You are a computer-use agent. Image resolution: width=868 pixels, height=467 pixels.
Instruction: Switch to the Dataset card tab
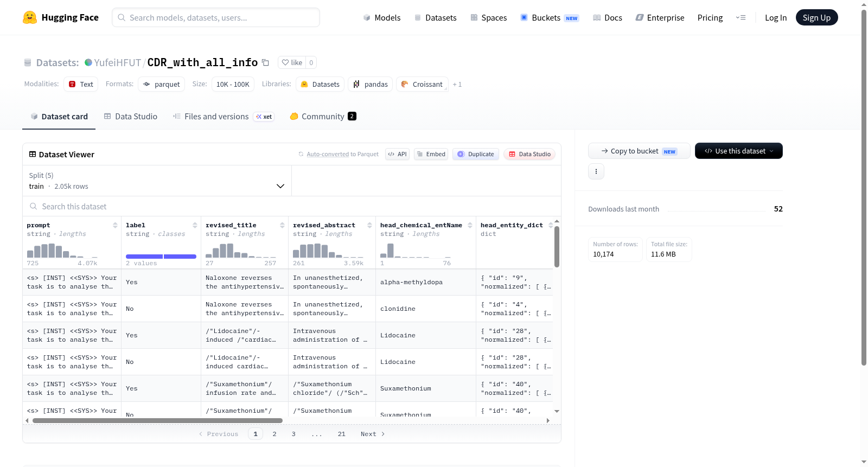click(59, 117)
